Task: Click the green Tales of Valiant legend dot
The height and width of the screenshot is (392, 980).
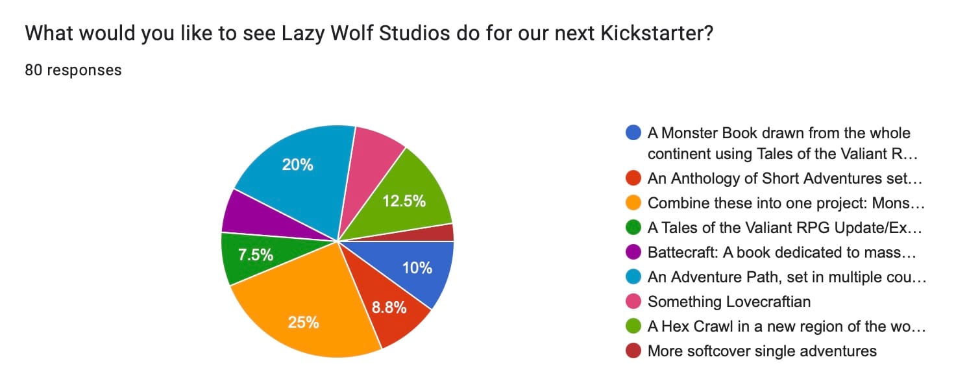Action: point(633,228)
